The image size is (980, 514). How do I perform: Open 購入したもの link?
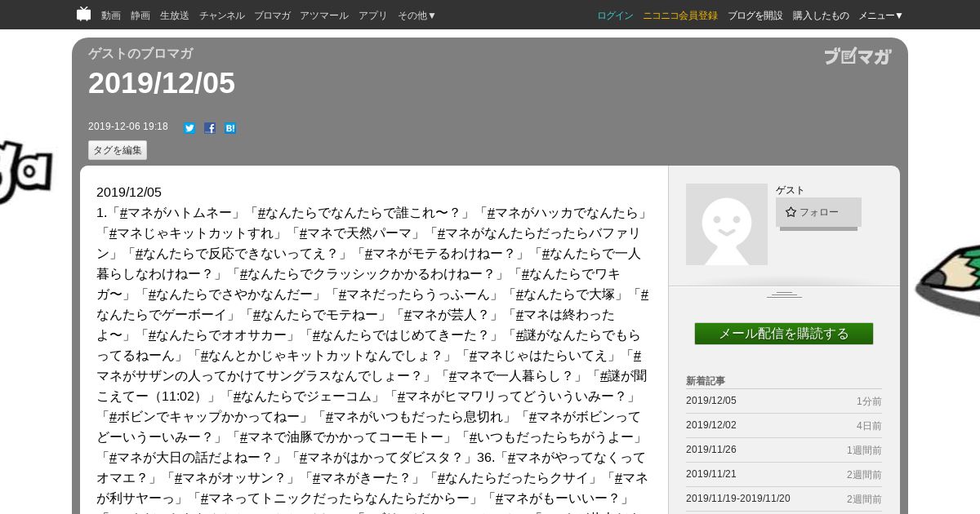click(821, 16)
